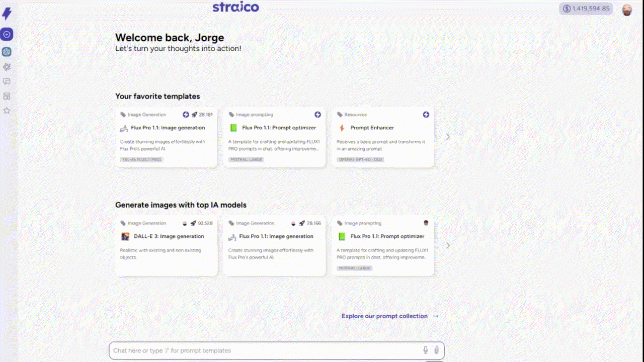Click bolt badge on favorite Flux Prompt optimizer card

pos(317,115)
